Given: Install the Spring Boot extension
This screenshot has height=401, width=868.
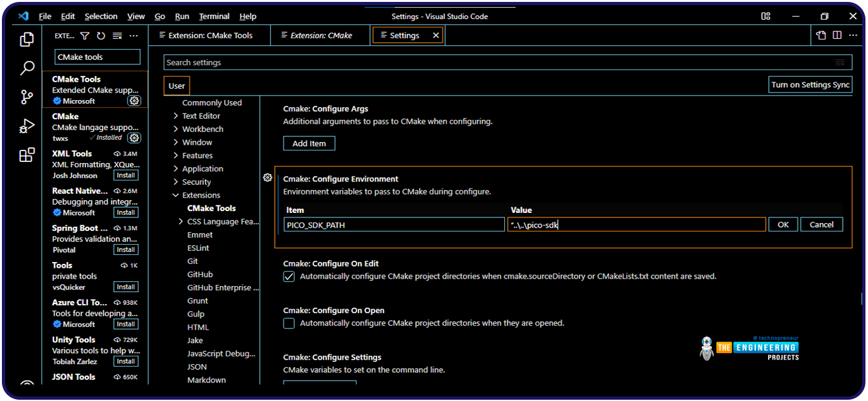Looking at the screenshot, I should coord(125,250).
